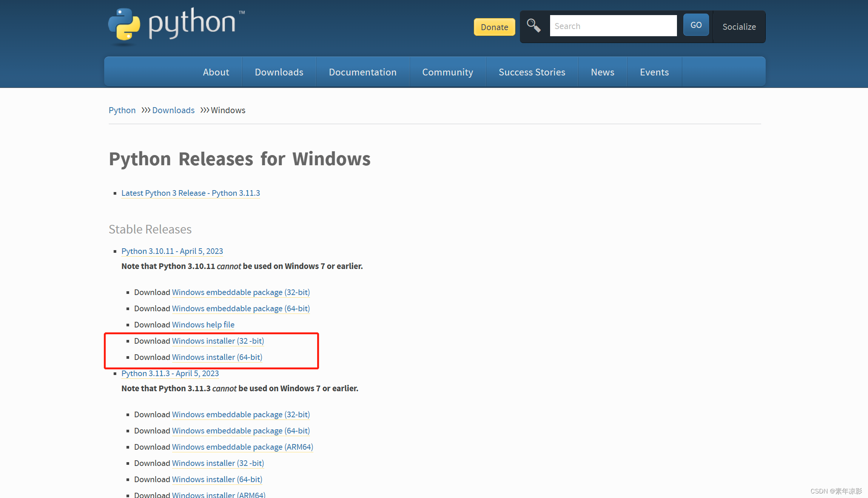Open the News section
Viewport: 868px width, 498px height.
pos(602,72)
